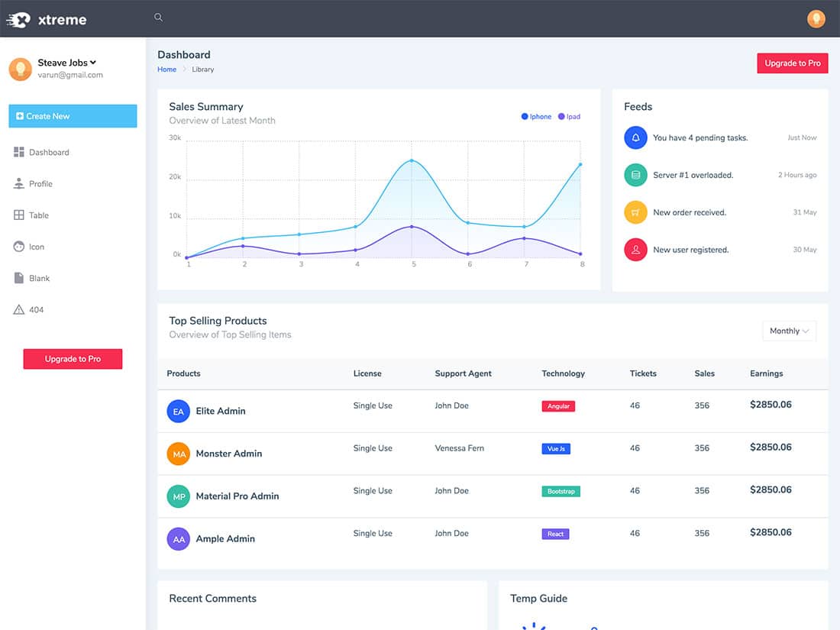Select the Ample Admin product name
This screenshot has width=840, height=630.
225,538
